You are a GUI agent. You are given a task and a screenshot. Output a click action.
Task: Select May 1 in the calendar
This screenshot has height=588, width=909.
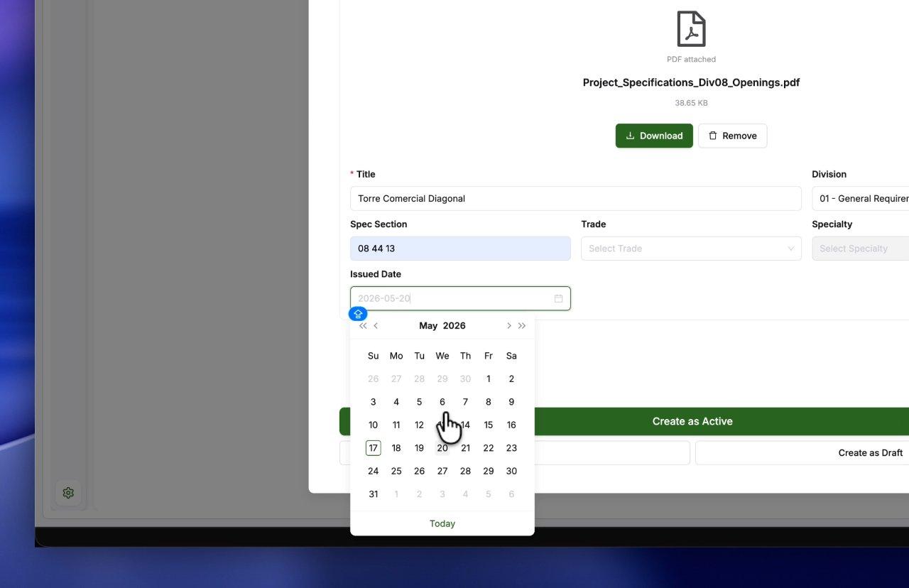click(489, 379)
